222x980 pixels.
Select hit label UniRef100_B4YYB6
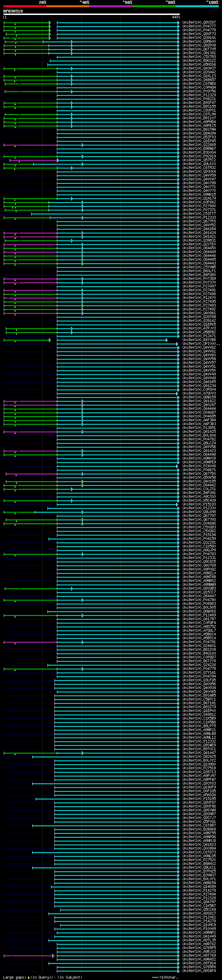click(x=199, y=340)
